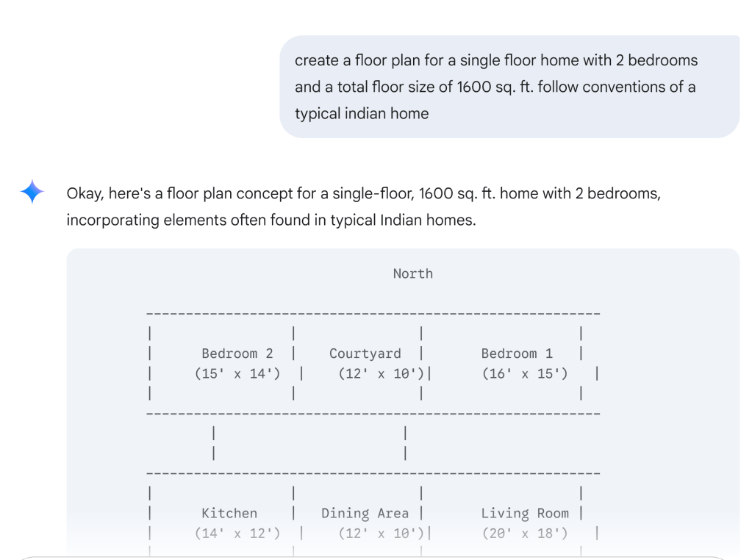Viewport: 752px width, 560px height.
Task: Click the Courtyard label in plan
Action: tap(365, 353)
